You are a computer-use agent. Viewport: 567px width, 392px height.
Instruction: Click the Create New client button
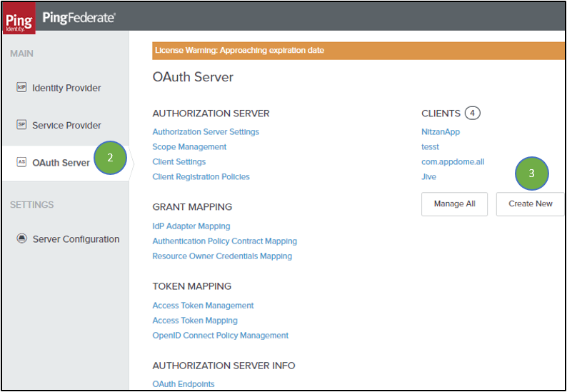(530, 204)
